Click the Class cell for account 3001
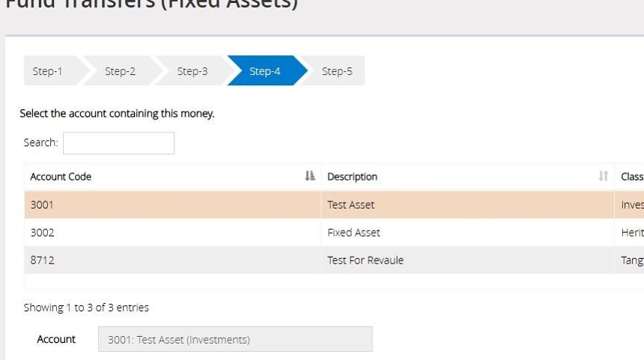Image resolution: width=644 pixels, height=360 pixels. coord(631,204)
